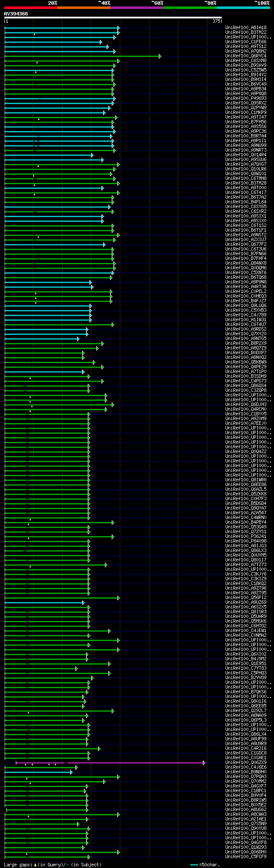
Task: Click the white query sequence bar
Action: click(x=113, y=18)
